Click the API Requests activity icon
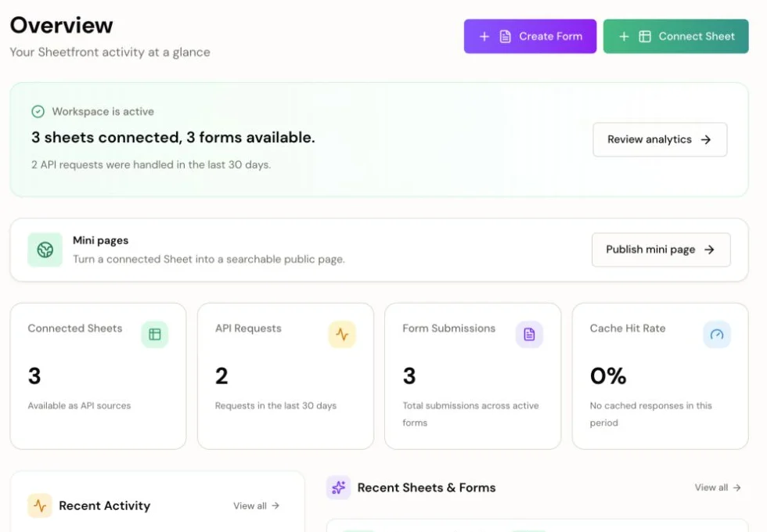The width and height of the screenshot is (767, 532). tap(342, 335)
